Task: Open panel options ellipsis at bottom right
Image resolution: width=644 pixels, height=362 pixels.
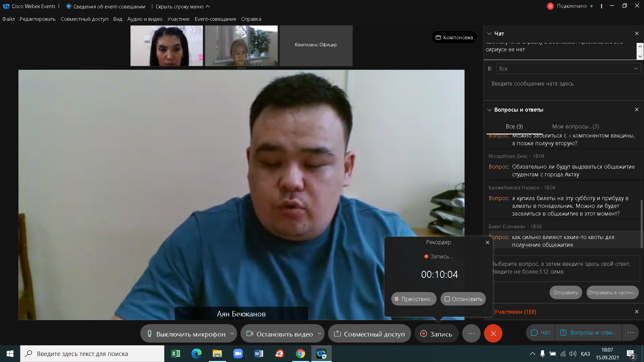Action: (x=630, y=333)
